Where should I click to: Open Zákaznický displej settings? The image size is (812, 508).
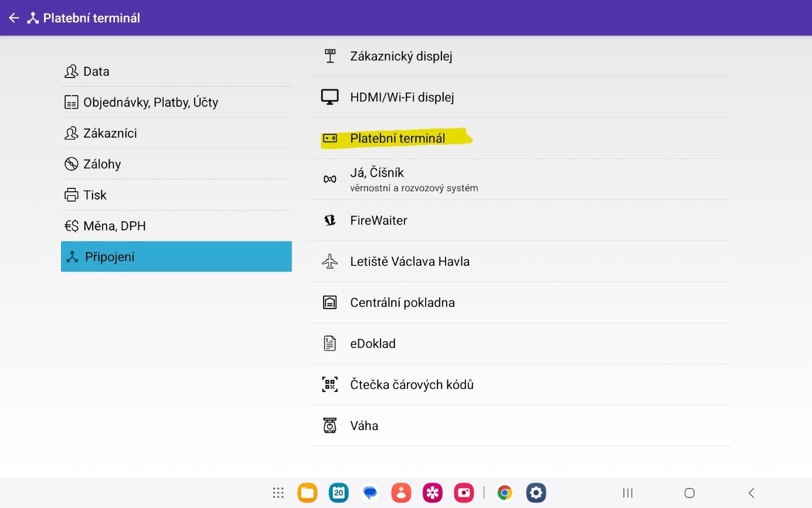pyautogui.click(x=520, y=56)
